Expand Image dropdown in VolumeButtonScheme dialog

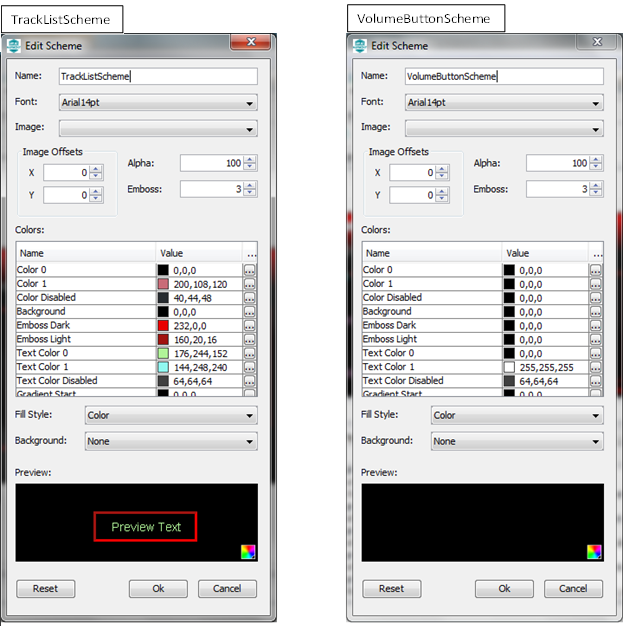click(x=595, y=128)
